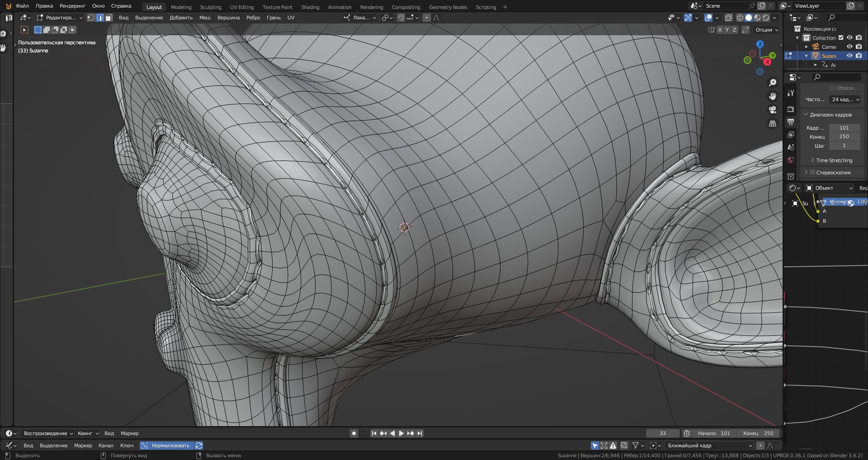The image size is (868, 460).
Task: Open the Воспроизведение dropdown
Action: (x=48, y=433)
